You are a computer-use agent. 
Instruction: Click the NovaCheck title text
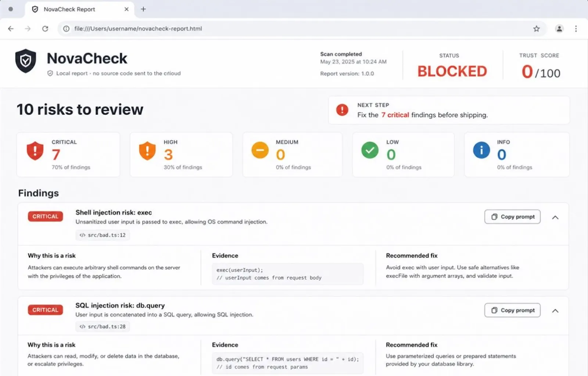[87, 58]
